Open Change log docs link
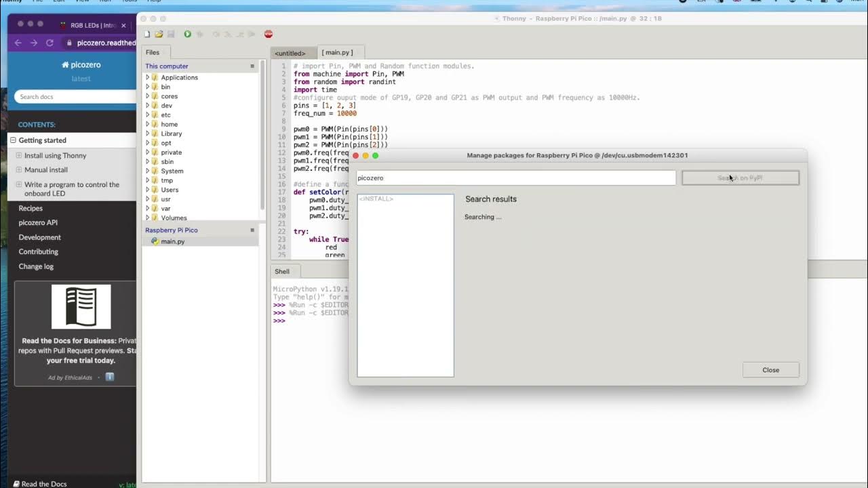Viewport: 868px width, 488px height. coord(36,266)
